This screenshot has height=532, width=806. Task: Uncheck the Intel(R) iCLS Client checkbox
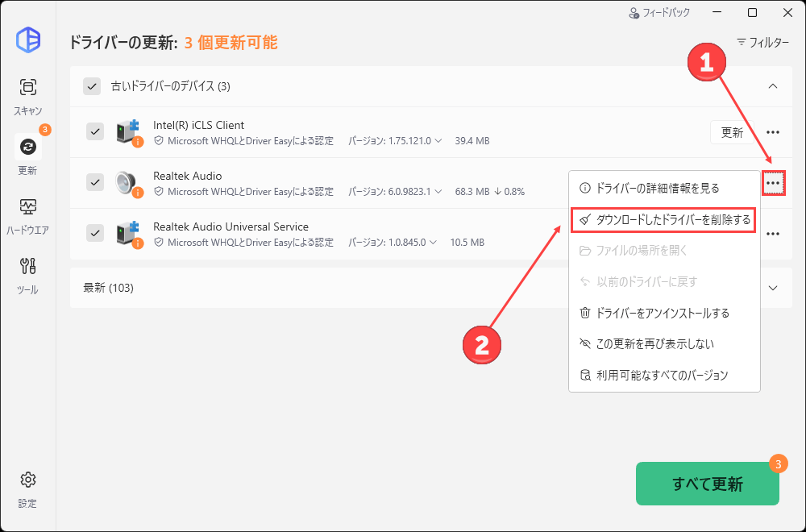(x=95, y=131)
